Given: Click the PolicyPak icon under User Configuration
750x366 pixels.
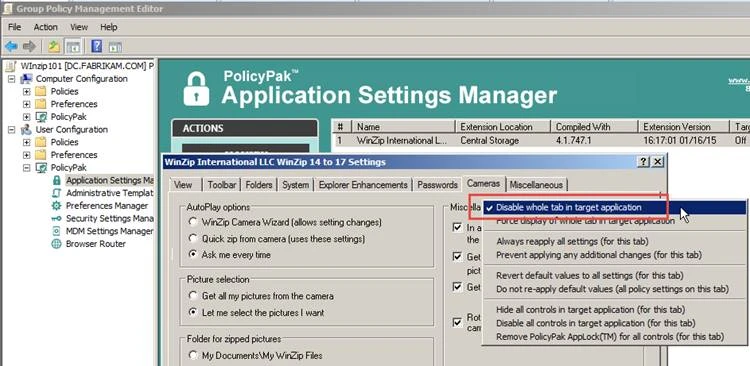Looking at the screenshot, I should click(x=42, y=167).
